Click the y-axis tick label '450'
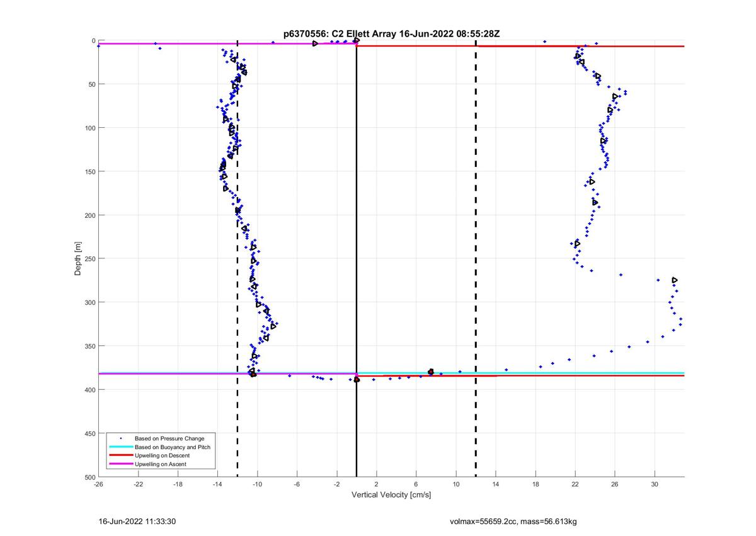This screenshot has width=756, height=536. pos(90,433)
